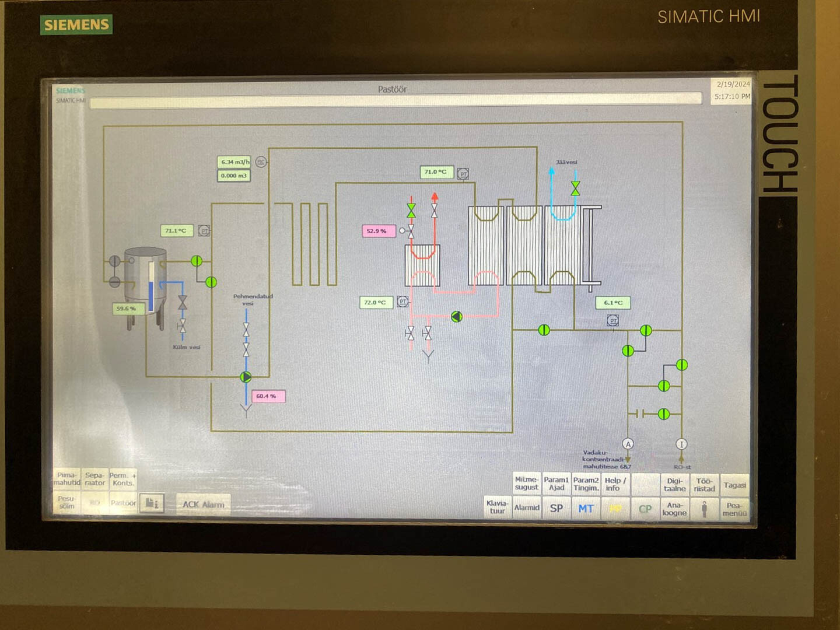Click the alarm message bar under the Pastöör title

click(395, 100)
